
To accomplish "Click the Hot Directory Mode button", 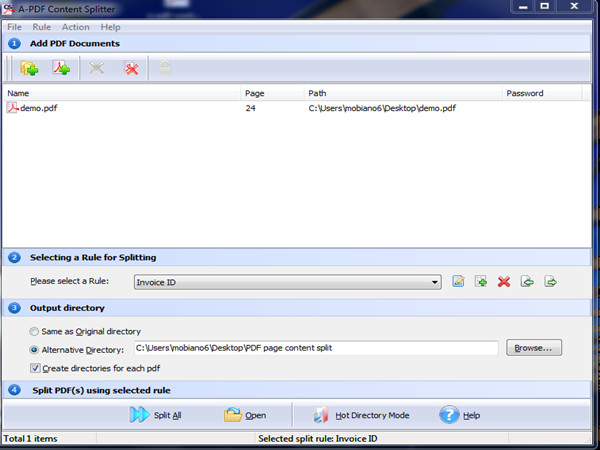I will click(x=361, y=415).
